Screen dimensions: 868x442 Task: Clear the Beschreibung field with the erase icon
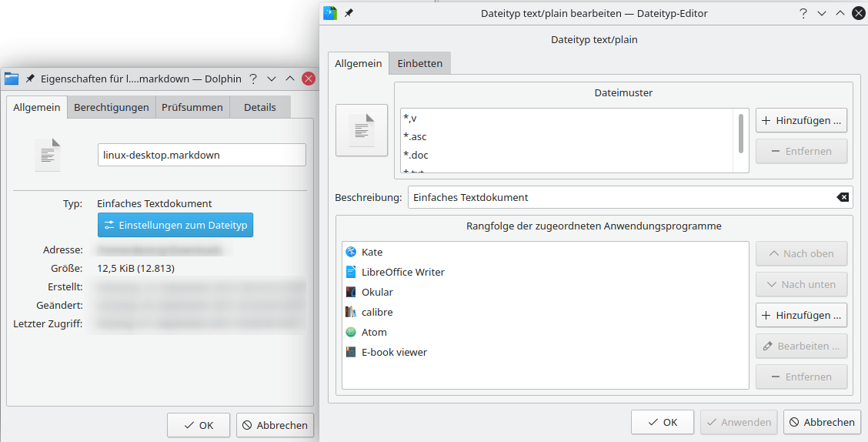(843, 197)
